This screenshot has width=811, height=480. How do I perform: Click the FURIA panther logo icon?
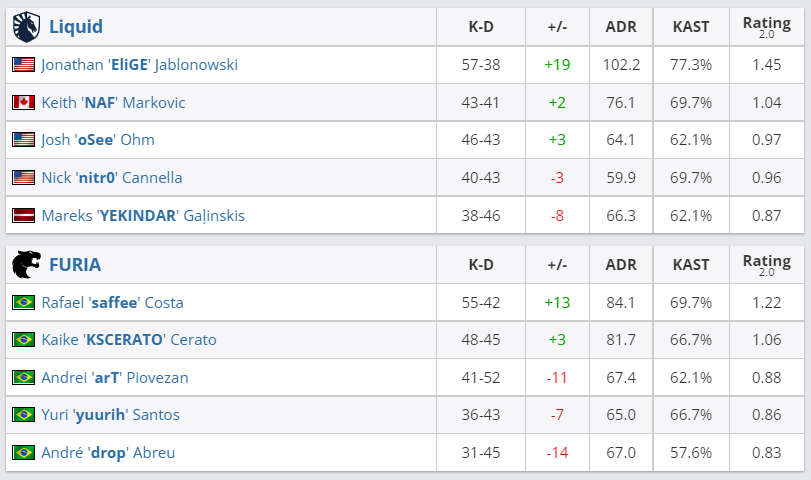click(26, 265)
